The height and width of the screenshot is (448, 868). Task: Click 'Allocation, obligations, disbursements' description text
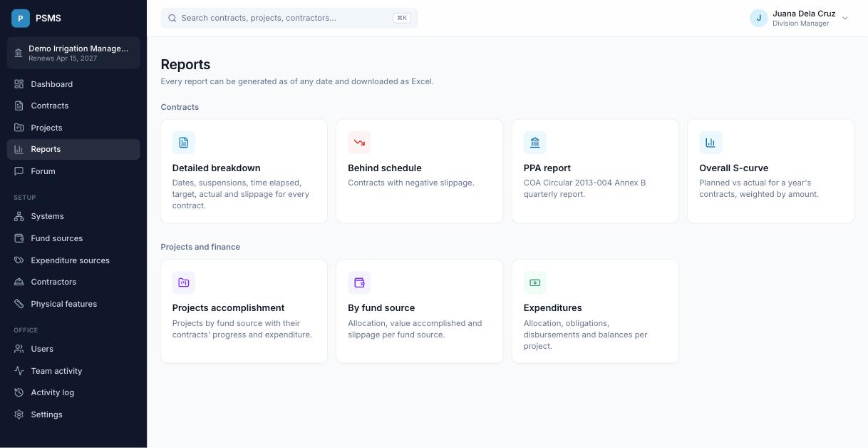(x=586, y=335)
